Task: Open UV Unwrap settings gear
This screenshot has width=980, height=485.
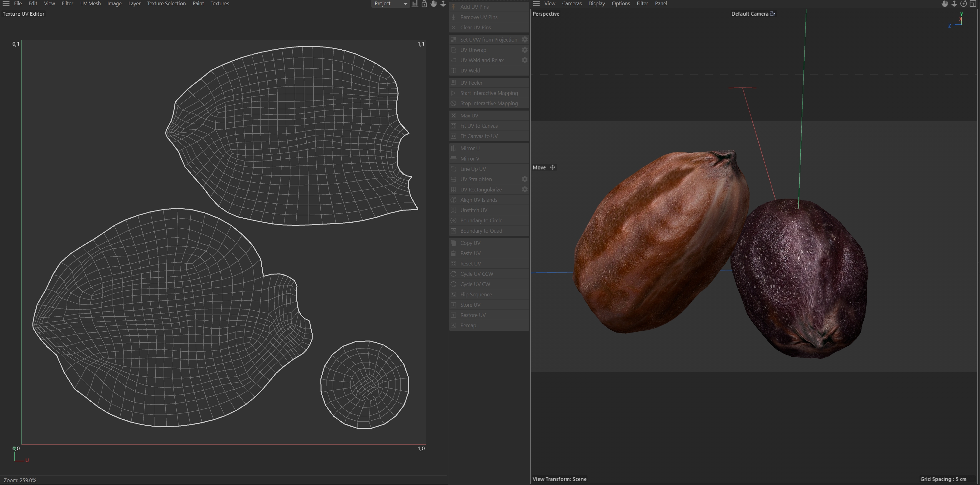Action: [x=525, y=50]
